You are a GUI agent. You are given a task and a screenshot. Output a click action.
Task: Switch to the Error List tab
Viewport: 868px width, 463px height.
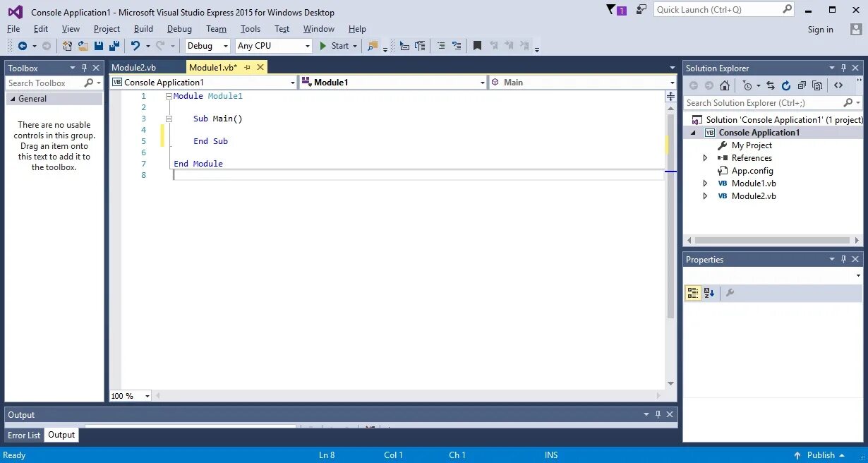[x=24, y=435]
